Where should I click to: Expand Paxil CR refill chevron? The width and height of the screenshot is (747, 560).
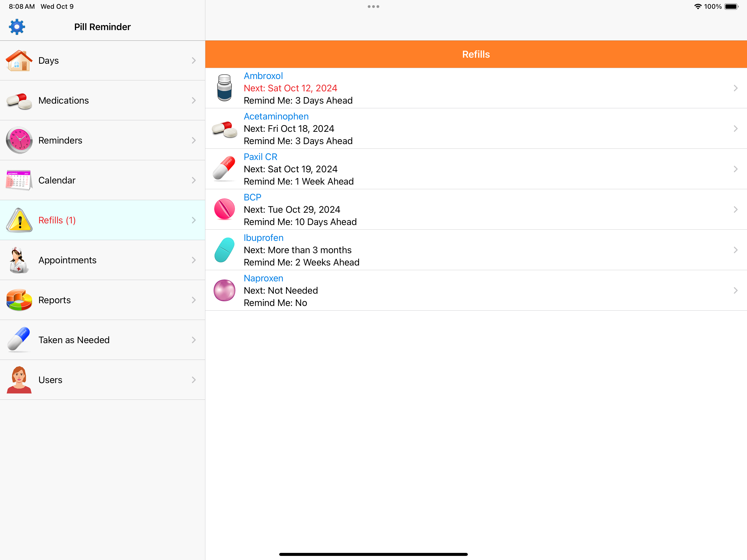[x=736, y=169]
